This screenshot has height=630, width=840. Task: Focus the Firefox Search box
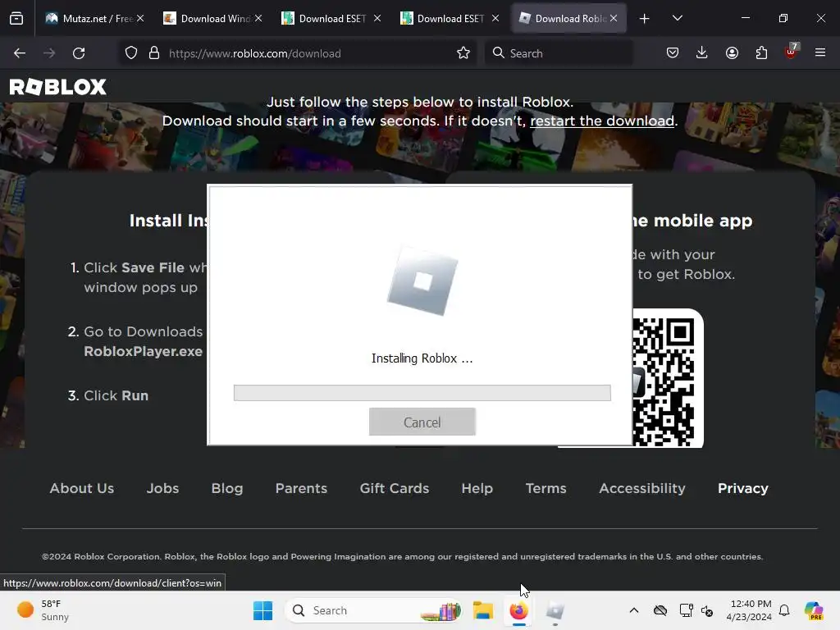[x=559, y=53]
